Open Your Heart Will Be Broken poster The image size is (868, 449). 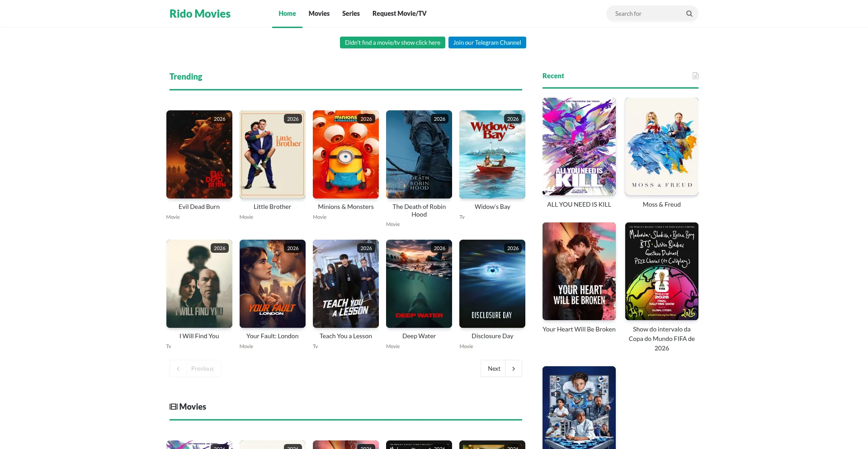579,271
